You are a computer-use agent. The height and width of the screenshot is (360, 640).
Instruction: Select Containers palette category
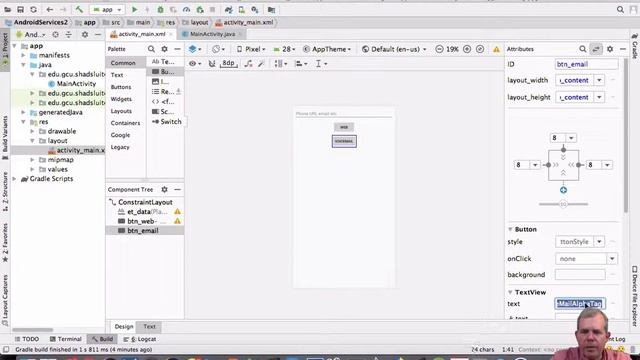125,123
